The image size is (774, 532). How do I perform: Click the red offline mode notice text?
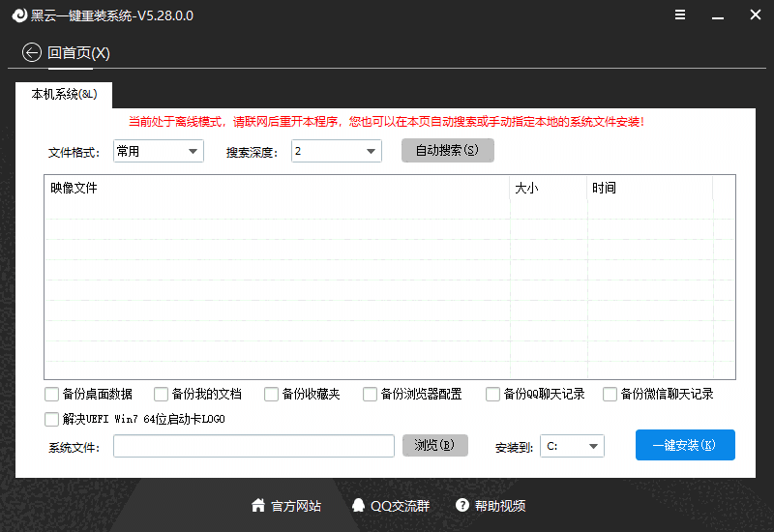coord(386,122)
